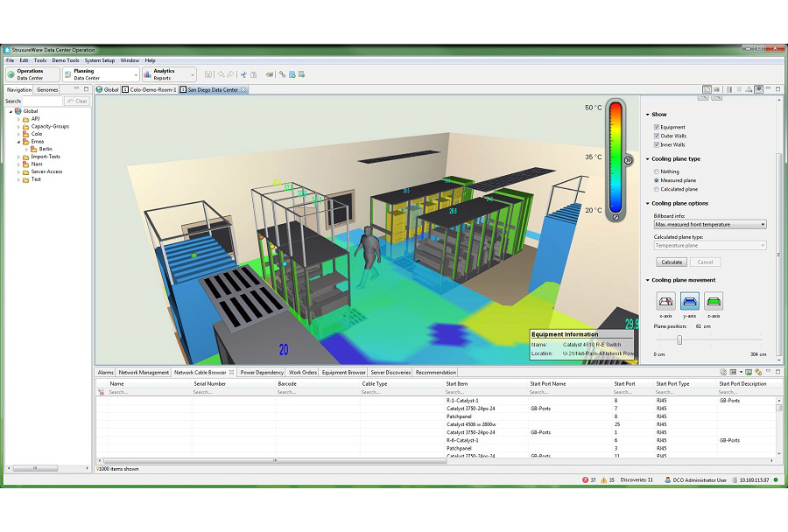
Task: Switch to the Genomes tab
Action: (x=47, y=89)
